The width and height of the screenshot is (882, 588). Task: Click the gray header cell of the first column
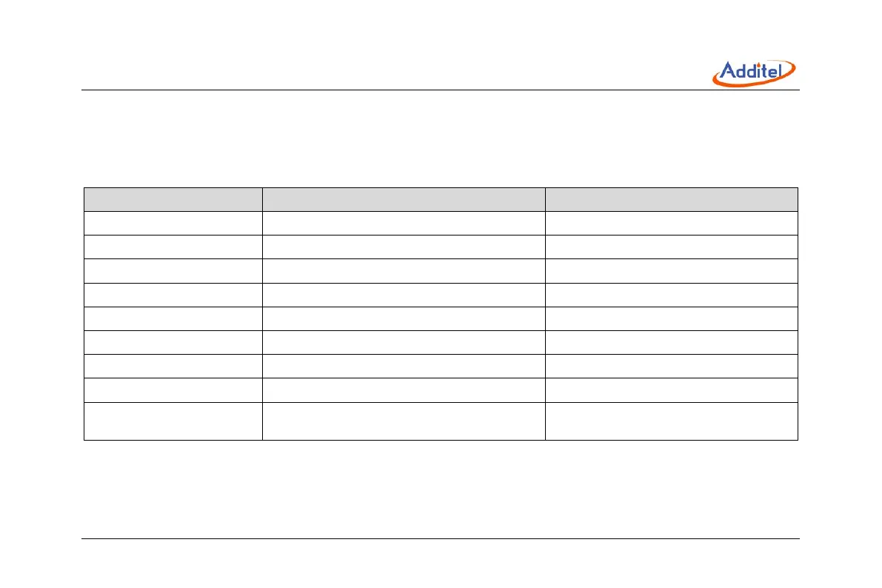coord(173,199)
